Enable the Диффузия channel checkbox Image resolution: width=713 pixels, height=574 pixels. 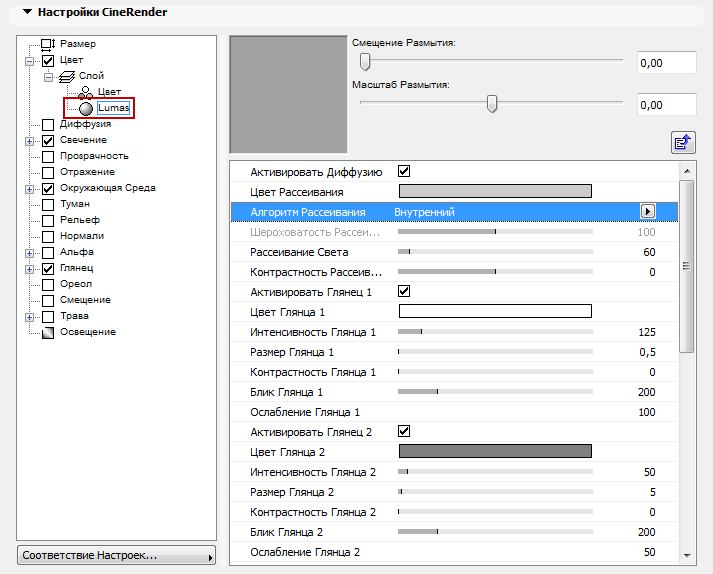click(48, 125)
